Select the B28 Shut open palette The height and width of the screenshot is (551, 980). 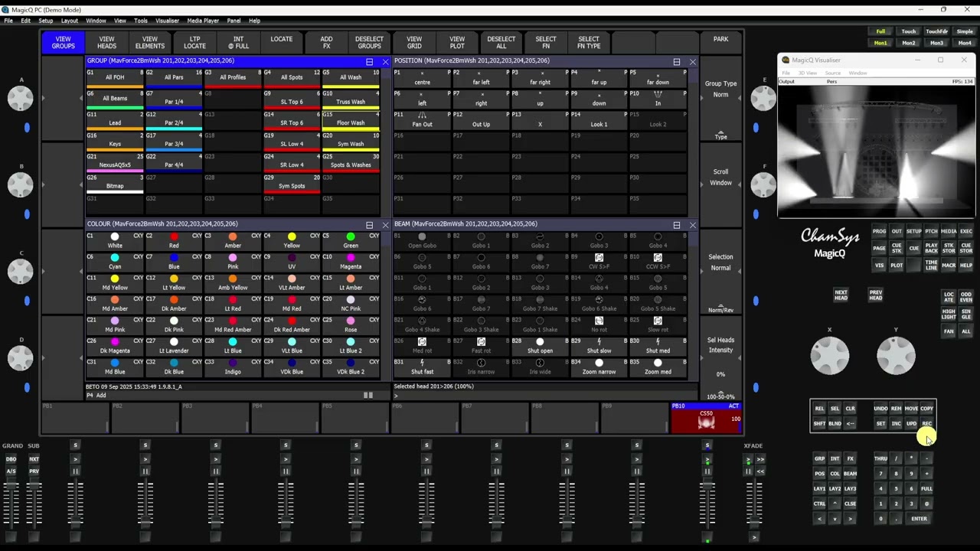pos(540,346)
